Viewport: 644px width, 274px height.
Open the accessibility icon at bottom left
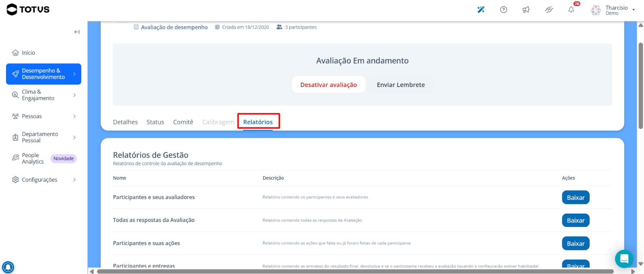coord(8,267)
